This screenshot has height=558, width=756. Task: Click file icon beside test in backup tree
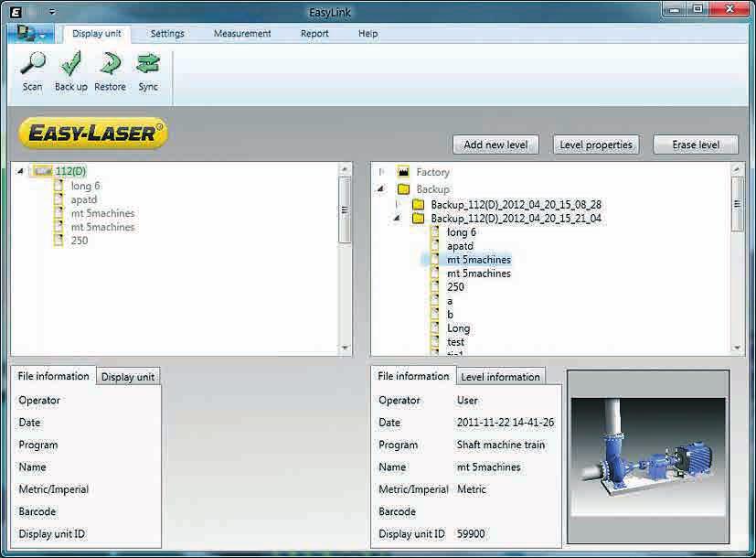435,341
